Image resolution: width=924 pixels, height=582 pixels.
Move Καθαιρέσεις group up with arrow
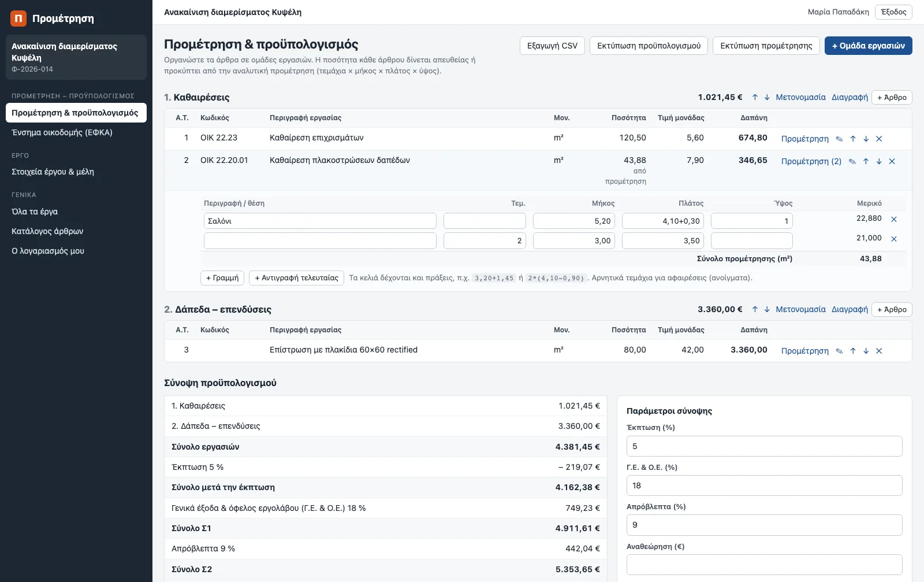(x=755, y=97)
